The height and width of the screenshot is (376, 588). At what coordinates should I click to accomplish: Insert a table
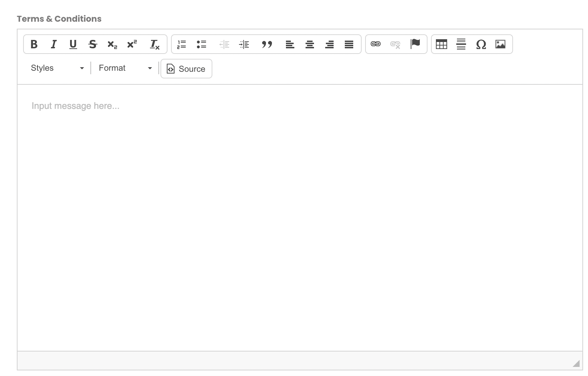coord(442,44)
